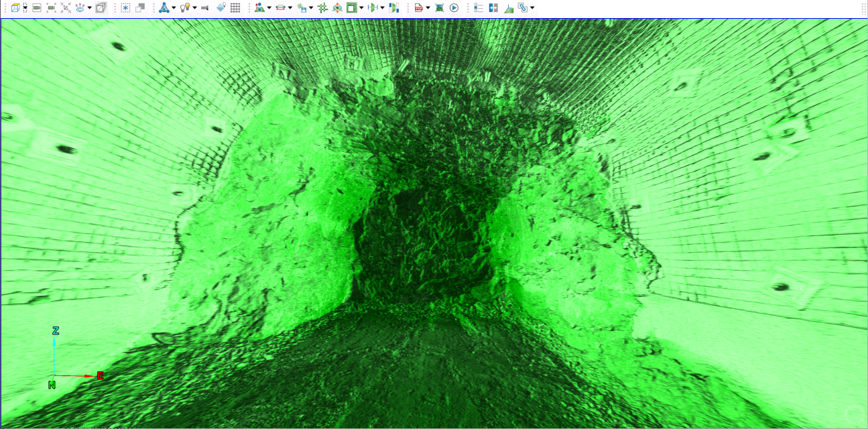The image size is (868, 429).
Task: Toggle the green clipping box icon
Action: (351, 8)
